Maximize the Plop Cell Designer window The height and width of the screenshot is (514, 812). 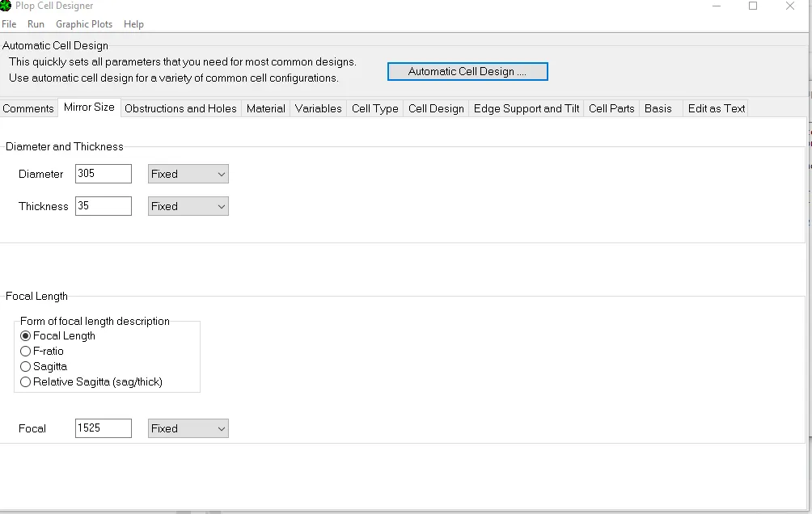click(753, 6)
